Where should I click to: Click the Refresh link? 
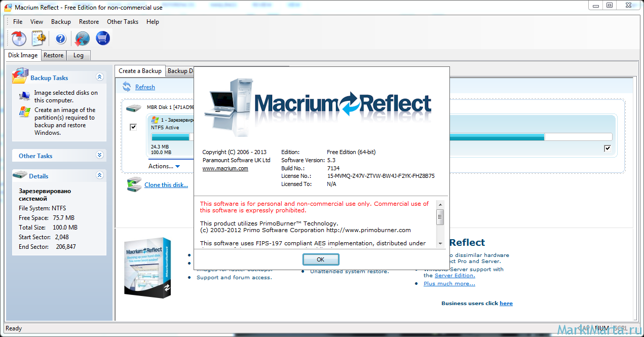coord(145,87)
